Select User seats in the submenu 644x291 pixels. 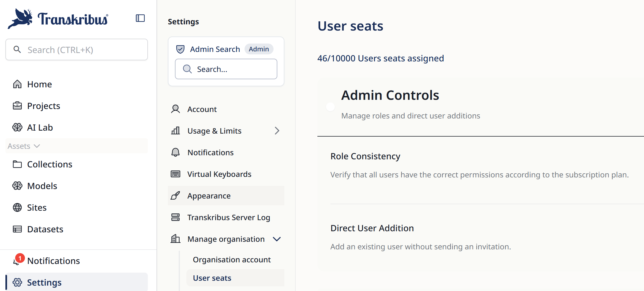(x=212, y=278)
